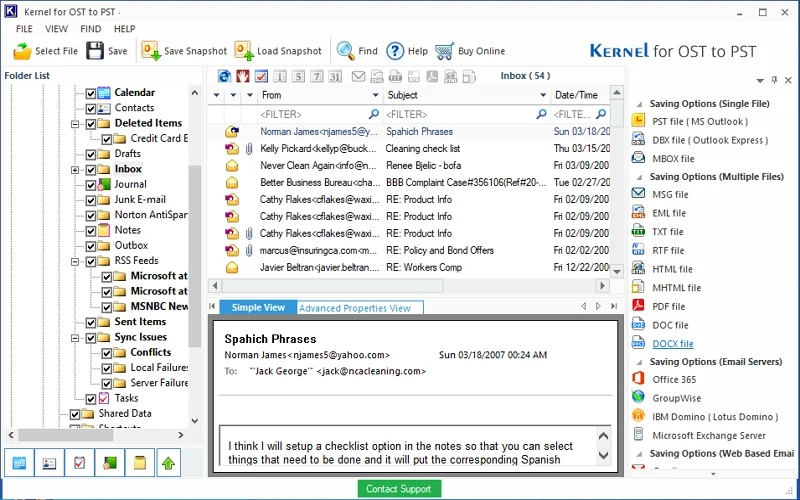
Task: Toggle the Inbox folder checkbox
Action: click(91, 169)
